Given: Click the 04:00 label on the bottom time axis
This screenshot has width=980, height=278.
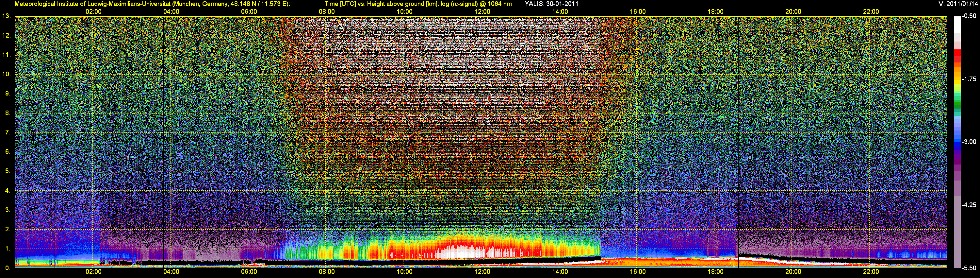Looking at the screenshot, I should pyautogui.click(x=171, y=271).
